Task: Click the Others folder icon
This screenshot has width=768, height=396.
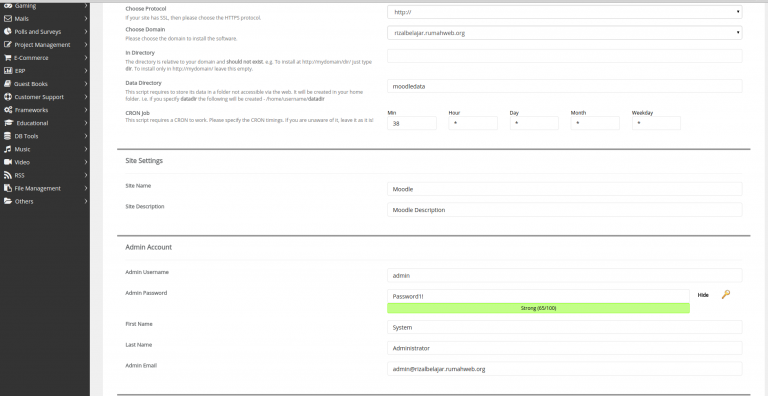Action: 7,201
